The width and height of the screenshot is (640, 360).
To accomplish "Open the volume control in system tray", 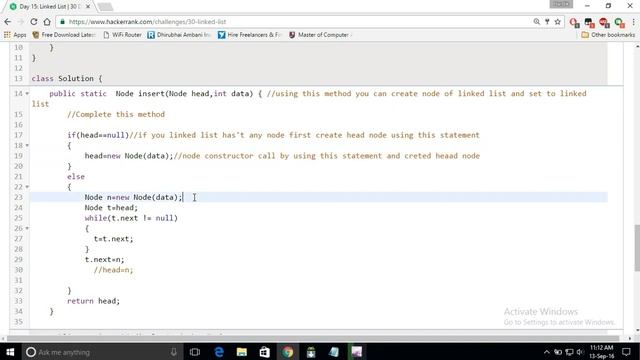I will tap(580, 352).
